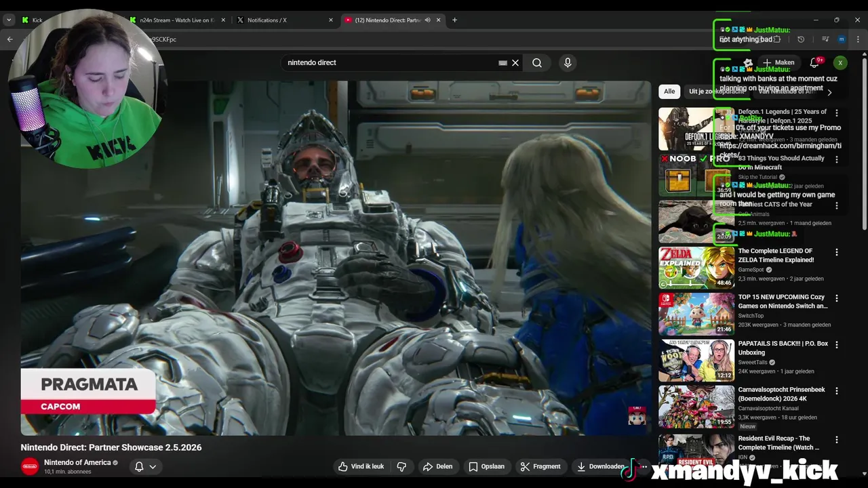Open the browser three-dot menu
Screen dimensions: 868x488
coord(858,39)
